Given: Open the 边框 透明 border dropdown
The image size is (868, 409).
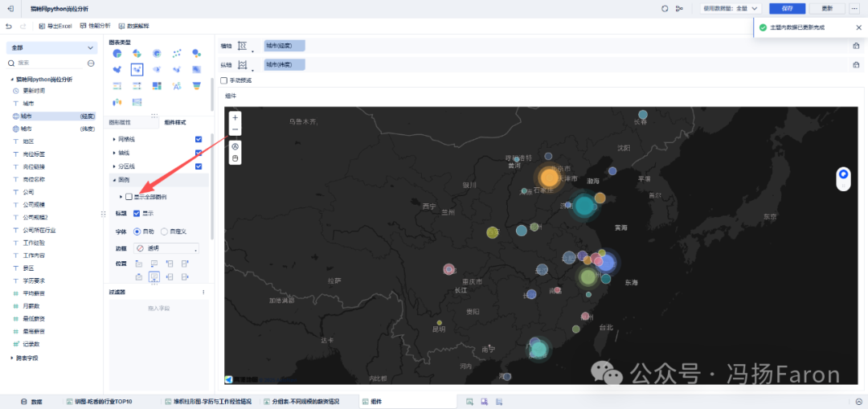Looking at the screenshot, I should pyautogui.click(x=166, y=248).
